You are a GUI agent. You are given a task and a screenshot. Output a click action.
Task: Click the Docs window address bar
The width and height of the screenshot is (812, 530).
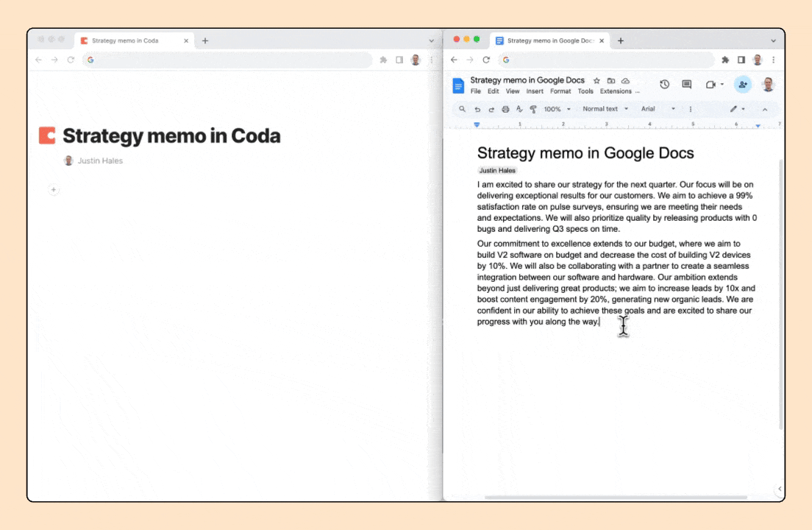pyautogui.click(x=606, y=60)
